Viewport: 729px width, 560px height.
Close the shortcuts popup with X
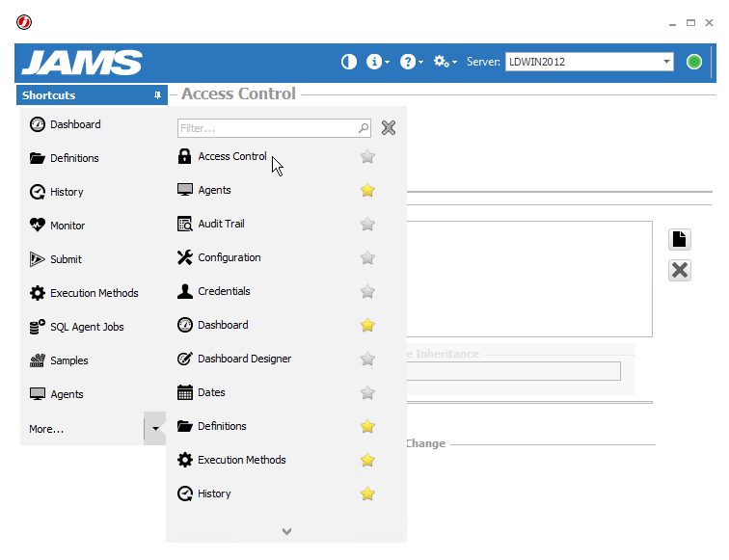click(x=389, y=127)
